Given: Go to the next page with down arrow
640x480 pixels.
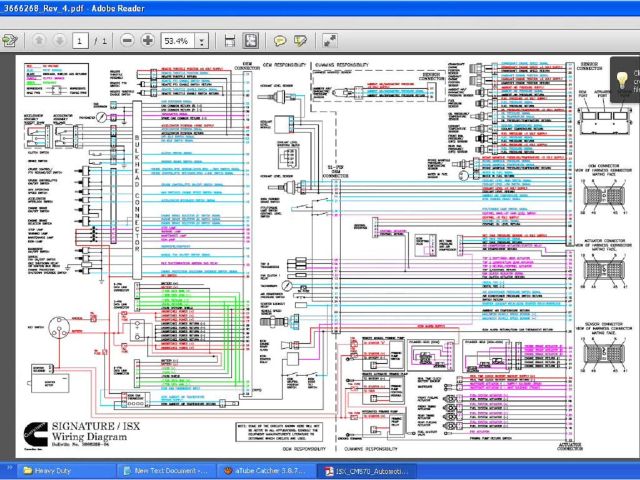Looking at the screenshot, I should [59, 41].
